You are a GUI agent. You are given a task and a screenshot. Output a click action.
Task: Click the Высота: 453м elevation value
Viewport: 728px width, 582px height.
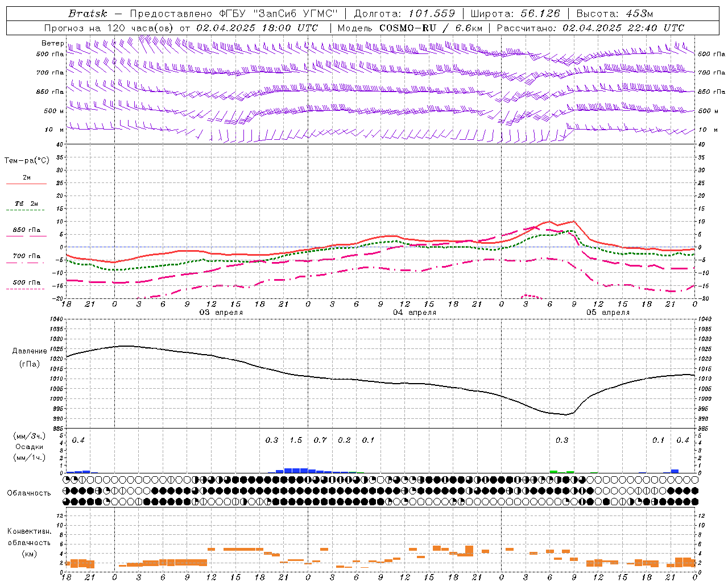click(x=615, y=14)
